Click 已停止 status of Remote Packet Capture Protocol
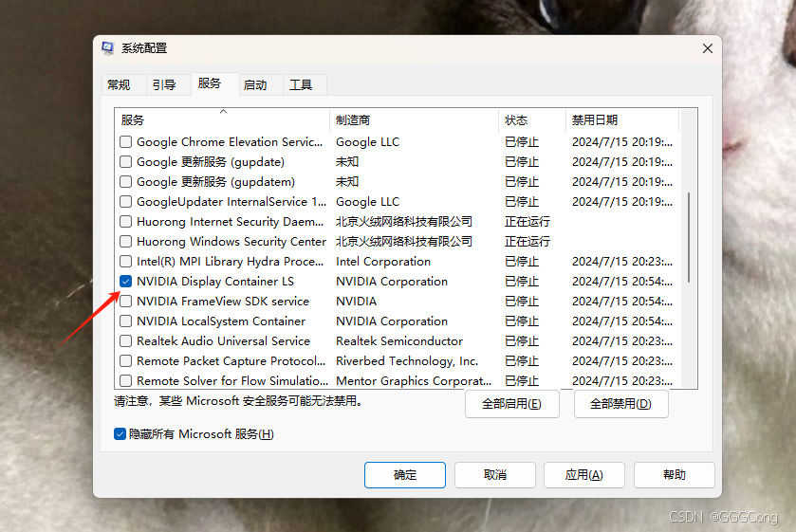Screen dimensions: 796x532 pos(522,361)
